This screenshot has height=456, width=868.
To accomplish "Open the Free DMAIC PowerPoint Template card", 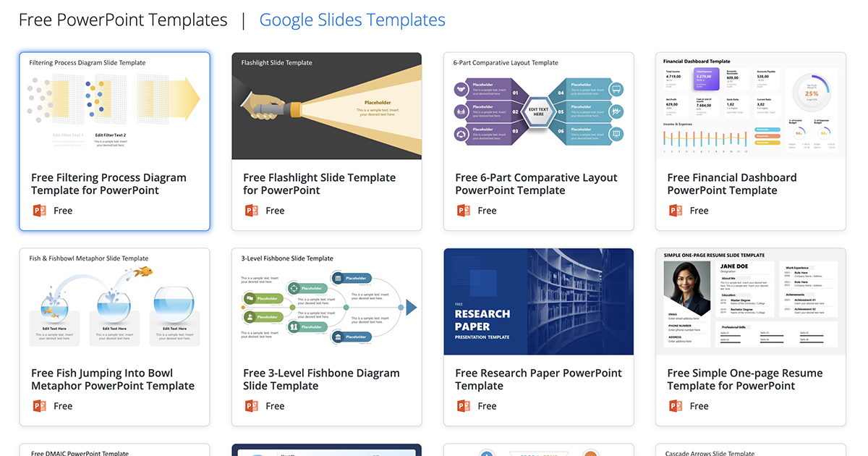I will [x=114, y=450].
